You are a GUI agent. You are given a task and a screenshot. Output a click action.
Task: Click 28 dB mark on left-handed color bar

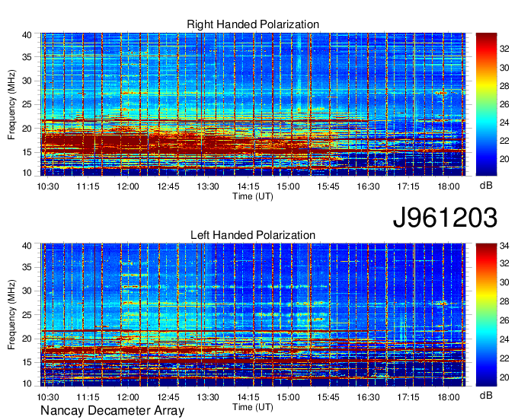coord(504,301)
